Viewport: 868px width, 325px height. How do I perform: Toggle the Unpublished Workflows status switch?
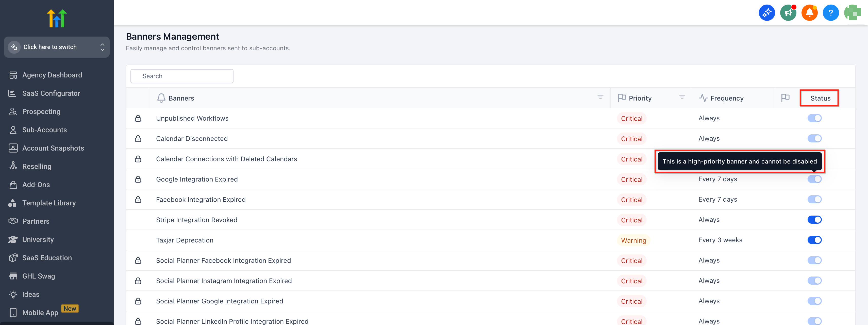tap(814, 118)
